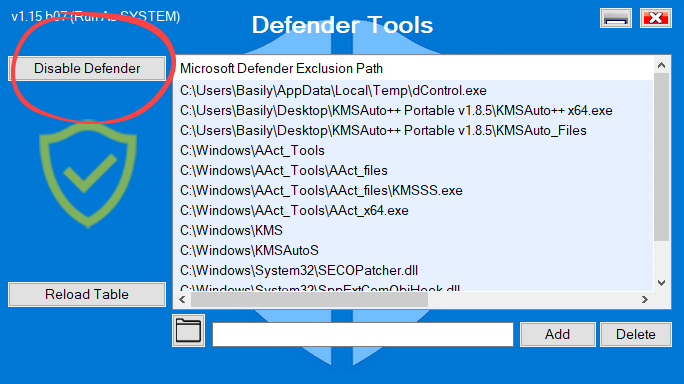Click the horizontal scrollbar thumb
Viewport: 684px width, 384px height.
point(309,299)
